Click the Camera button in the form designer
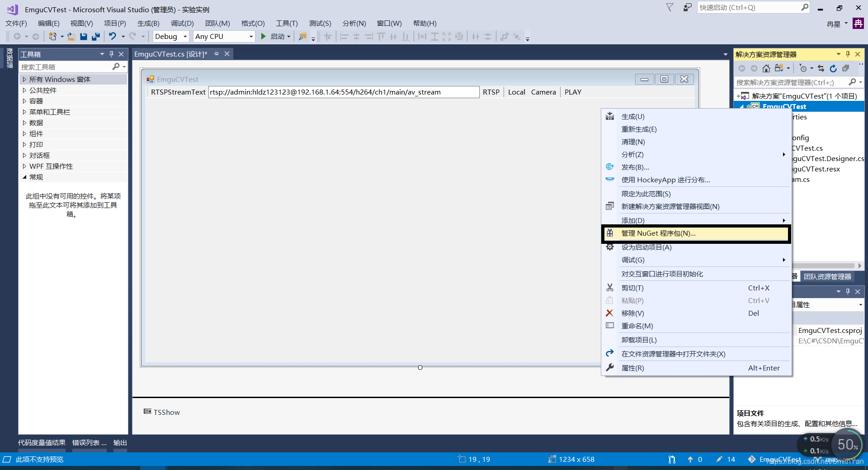The height and width of the screenshot is (470, 868). (543, 92)
